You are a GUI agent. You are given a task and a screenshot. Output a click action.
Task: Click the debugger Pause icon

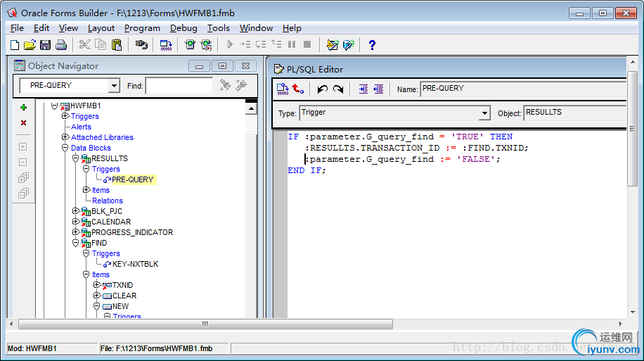(x=292, y=44)
